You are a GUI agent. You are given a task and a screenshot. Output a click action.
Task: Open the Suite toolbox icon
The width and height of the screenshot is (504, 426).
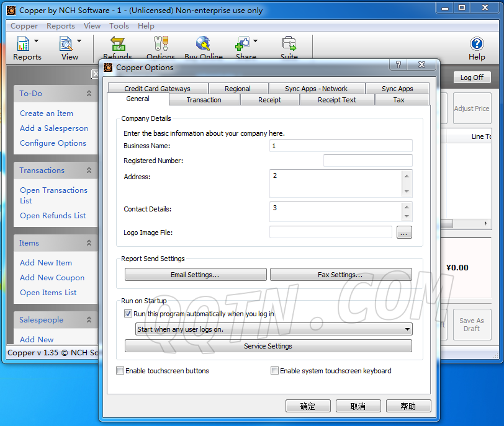coord(289,44)
